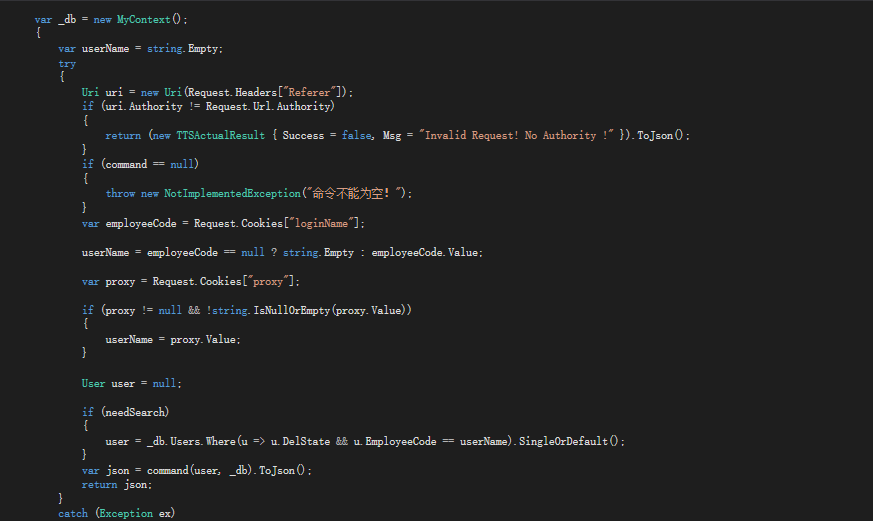Click the SingleOrDefault method call
This screenshot has height=521, width=873.
563,441
